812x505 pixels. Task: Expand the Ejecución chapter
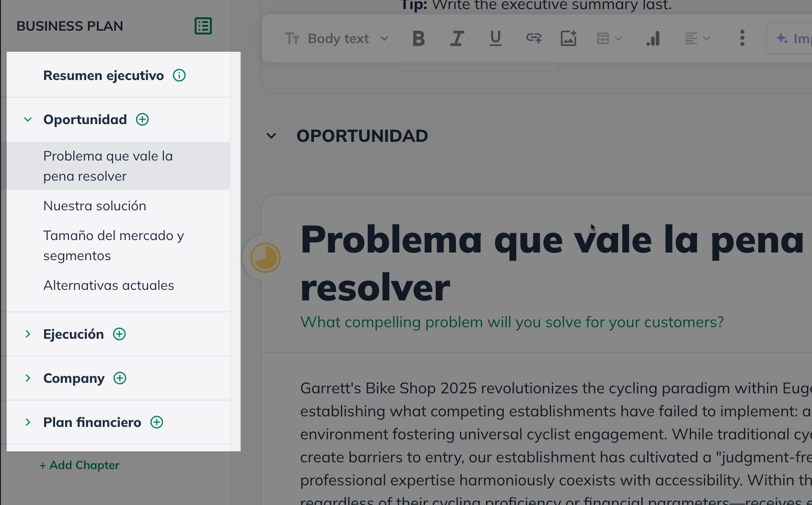point(28,334)
